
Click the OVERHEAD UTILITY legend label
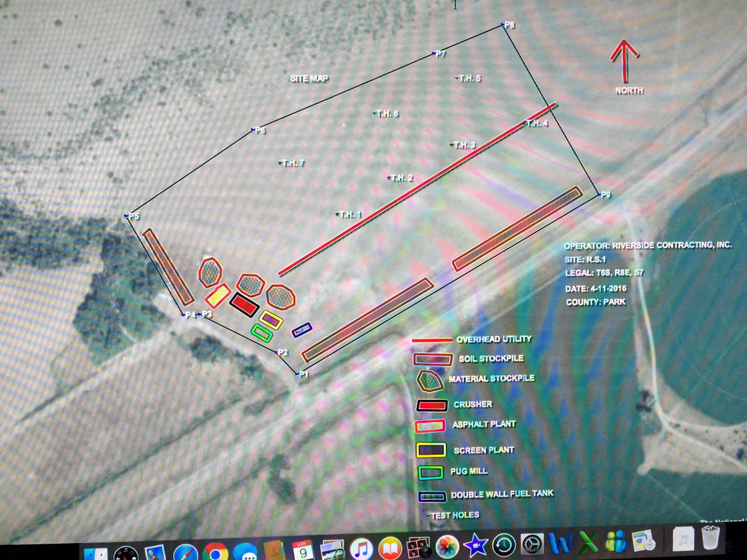[x=494, y=339]
